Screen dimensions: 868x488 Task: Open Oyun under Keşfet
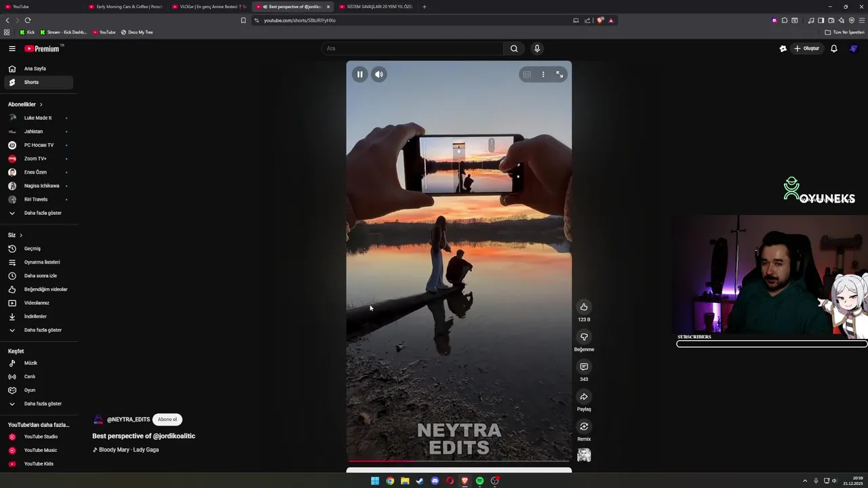pos(39,390)
